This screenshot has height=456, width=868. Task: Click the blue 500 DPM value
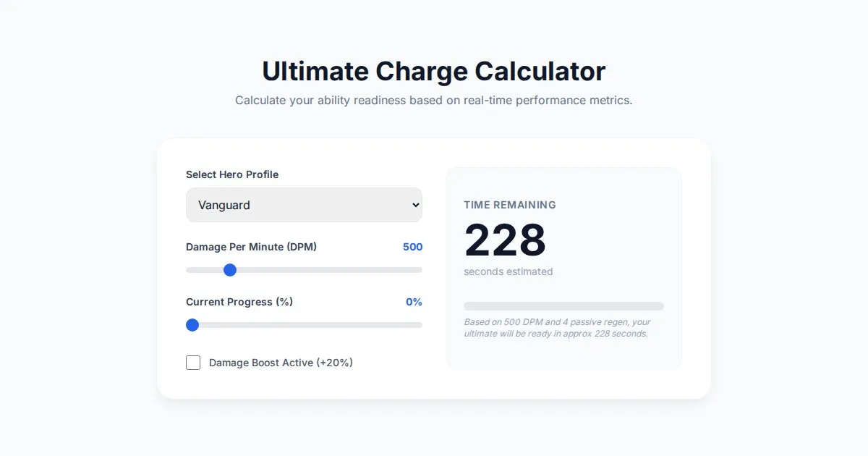[x=412, y=247]
